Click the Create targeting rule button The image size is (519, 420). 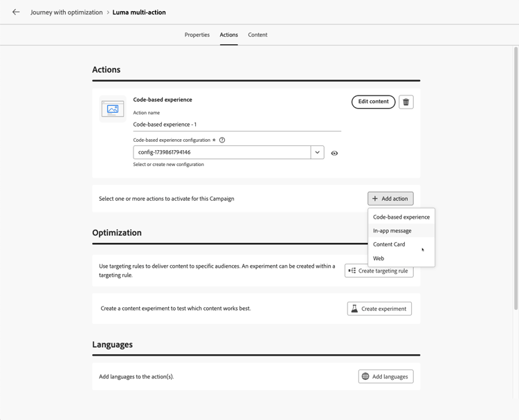tap(379, 271)
